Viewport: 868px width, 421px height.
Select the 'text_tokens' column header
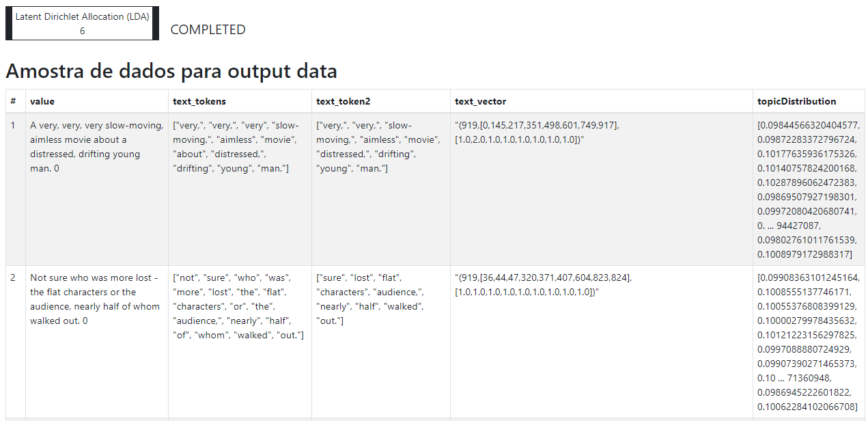(240, 101)
